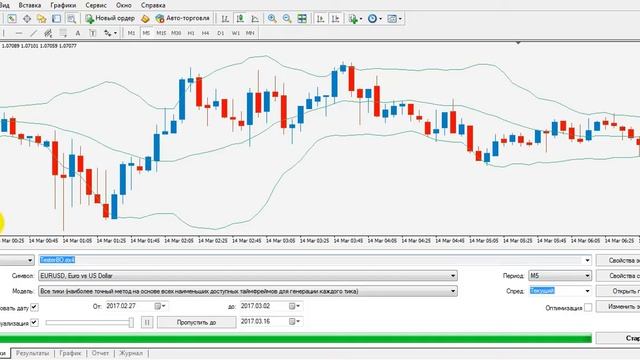
Task: Open the Окно menu
Action: point(124,5)
